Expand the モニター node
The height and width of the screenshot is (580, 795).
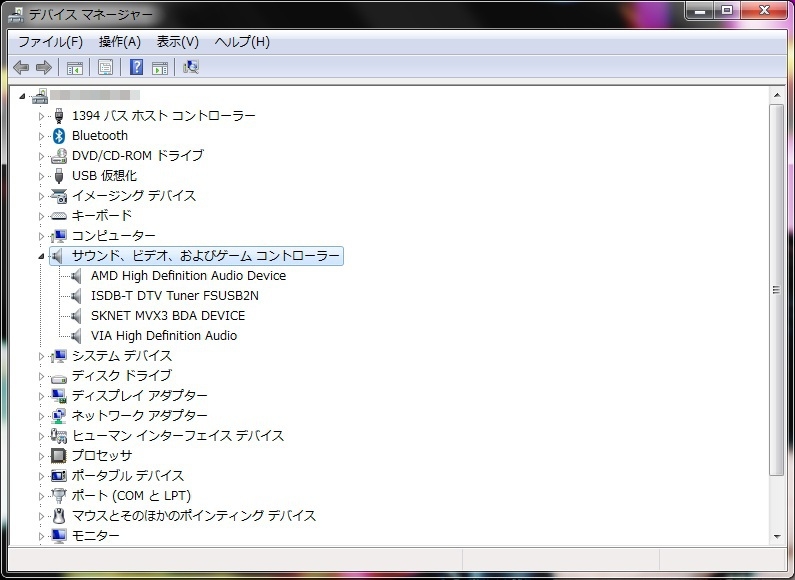[42, 536]
